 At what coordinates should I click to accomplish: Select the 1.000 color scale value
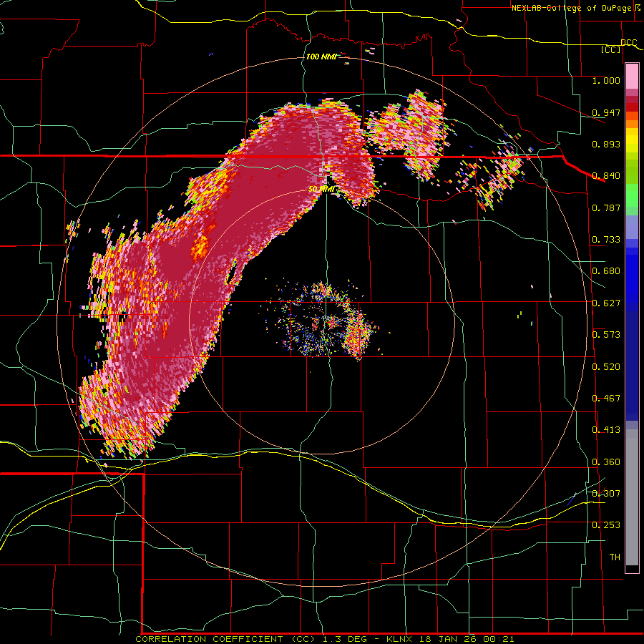pos(606,80)
